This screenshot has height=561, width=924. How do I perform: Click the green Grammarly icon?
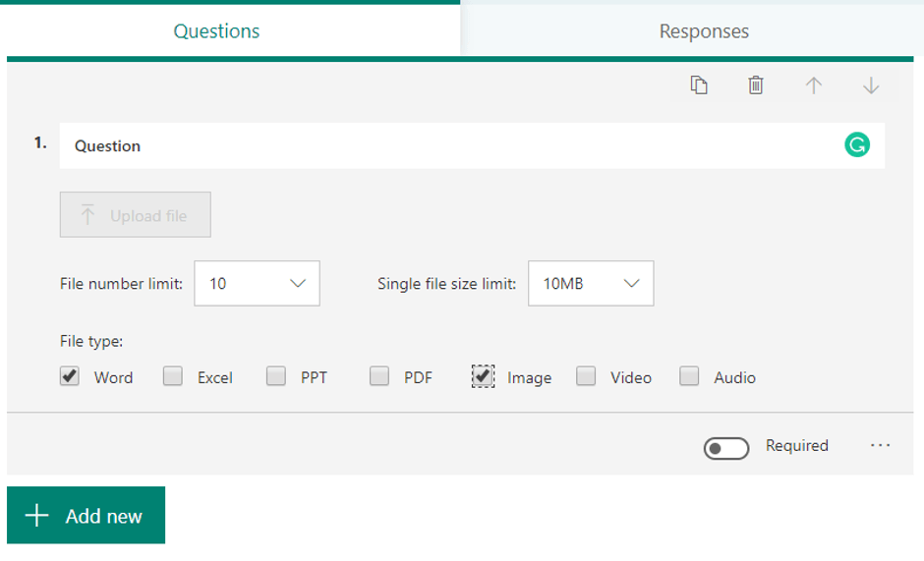(857, 145)
